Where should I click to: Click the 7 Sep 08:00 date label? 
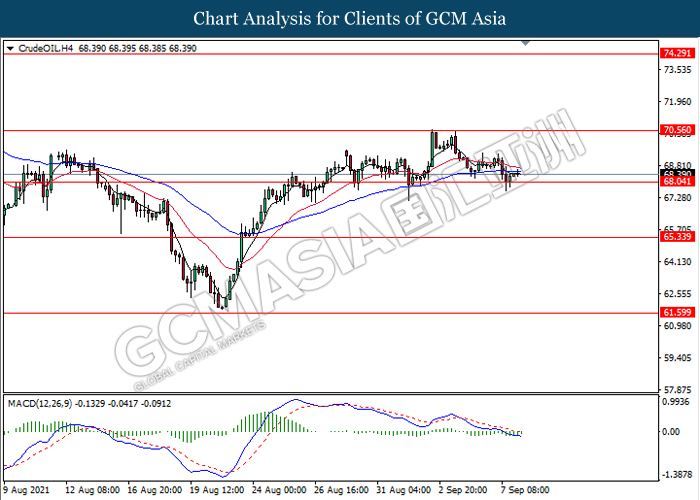click(525, 490)
